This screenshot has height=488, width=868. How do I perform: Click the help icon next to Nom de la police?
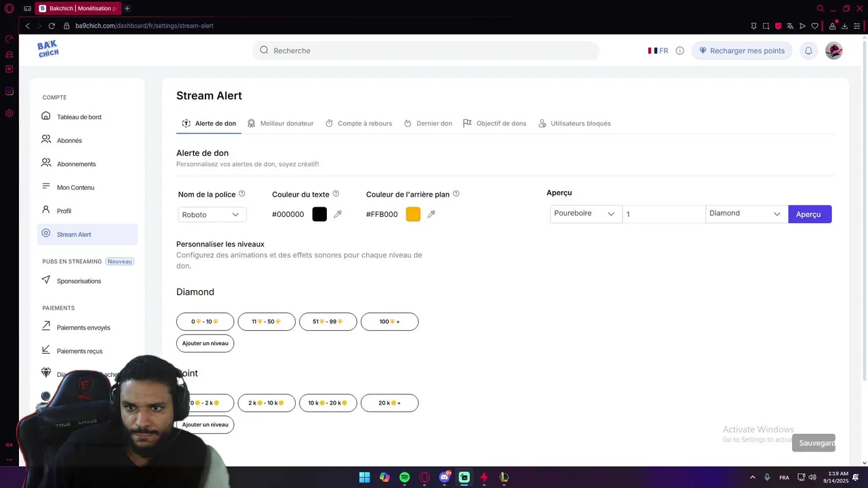[x=242, y=194]
